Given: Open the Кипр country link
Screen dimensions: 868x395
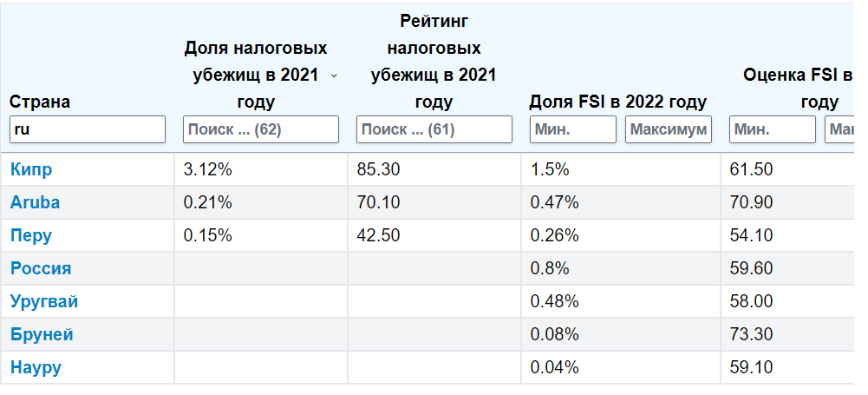Looking at the screenshot, I should click(x=31, y=169).
